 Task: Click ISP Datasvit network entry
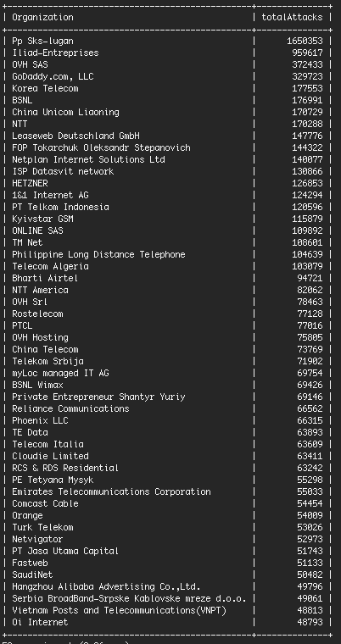[x=63, y=172]
